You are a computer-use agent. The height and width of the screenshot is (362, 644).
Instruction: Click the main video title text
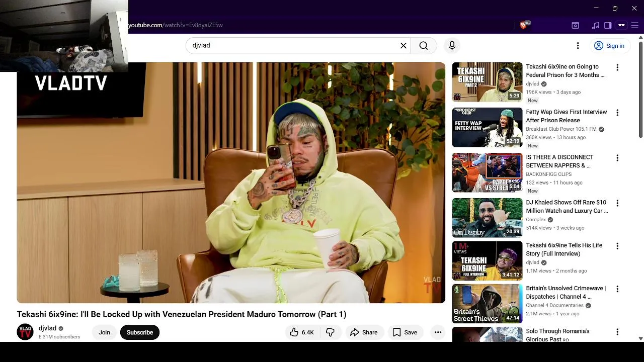[182, 314]
